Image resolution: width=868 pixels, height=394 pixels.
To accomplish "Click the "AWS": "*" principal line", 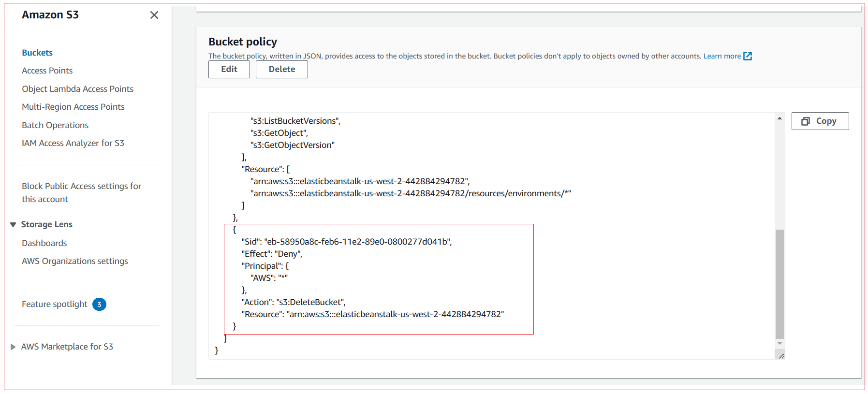I will tap(269, 278).
